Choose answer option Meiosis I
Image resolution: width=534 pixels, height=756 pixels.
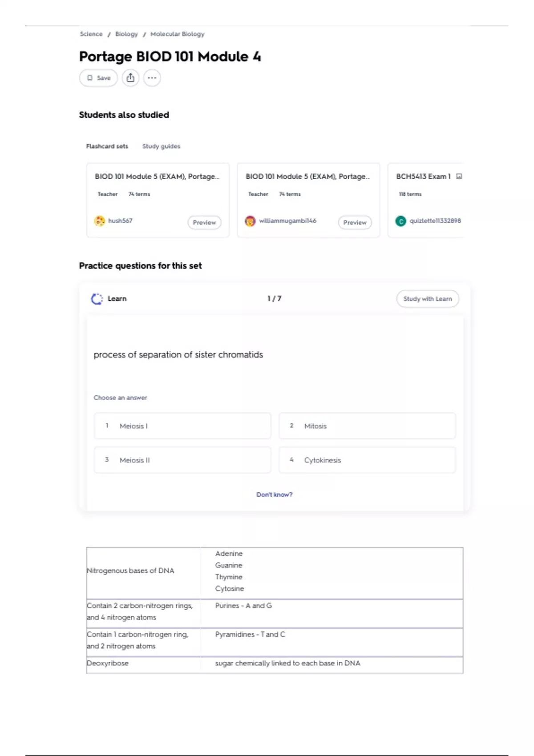click(182, 426)
